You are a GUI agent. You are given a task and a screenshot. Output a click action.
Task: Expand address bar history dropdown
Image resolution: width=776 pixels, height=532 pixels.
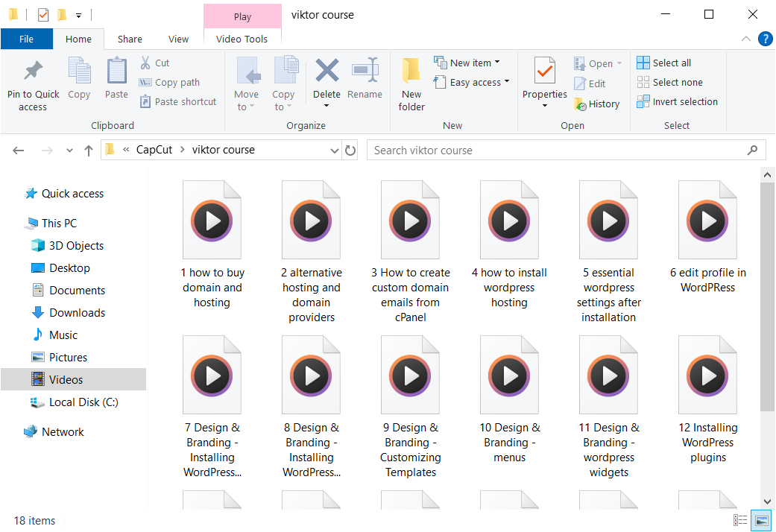point(335,151)
